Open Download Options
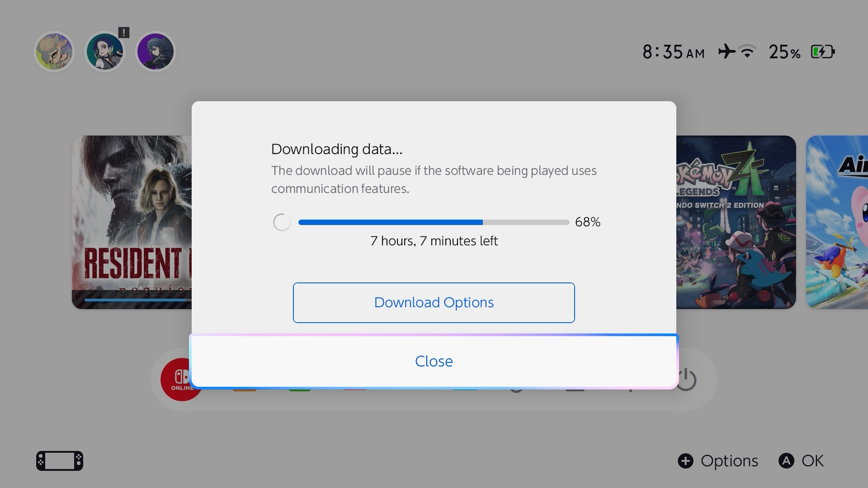868x488 pixels. [x=434, y=303]
